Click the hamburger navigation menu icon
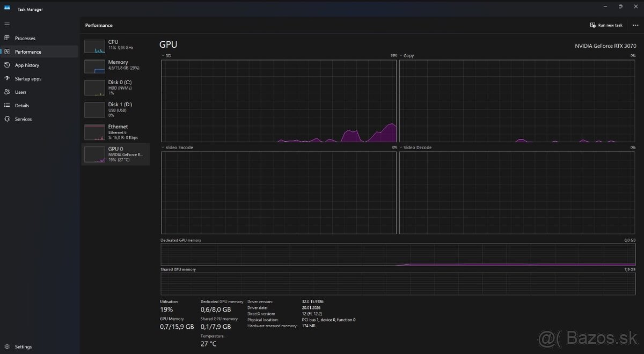 coord(7,25)
